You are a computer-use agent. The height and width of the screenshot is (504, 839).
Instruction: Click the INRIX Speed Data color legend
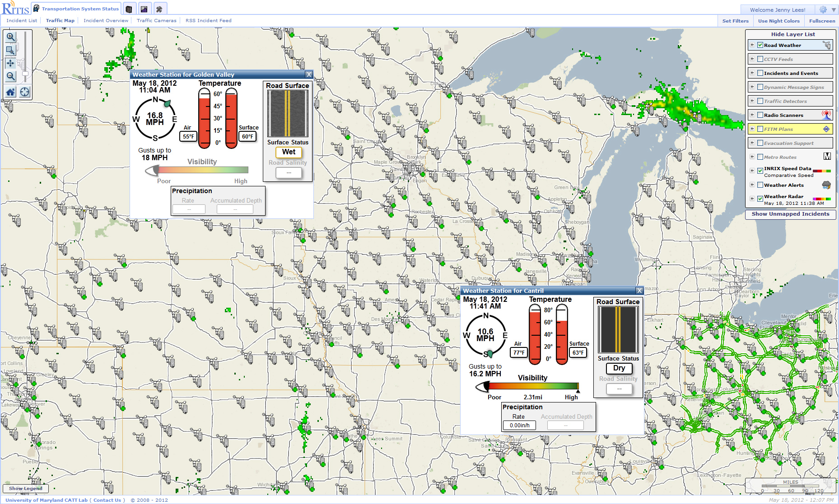coord(822,171)
